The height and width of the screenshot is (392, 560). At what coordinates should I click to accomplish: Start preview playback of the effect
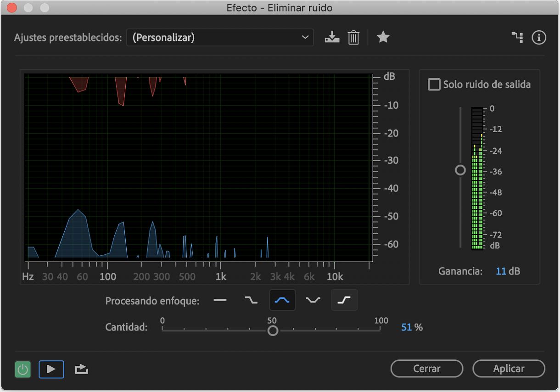coord(51,369)
